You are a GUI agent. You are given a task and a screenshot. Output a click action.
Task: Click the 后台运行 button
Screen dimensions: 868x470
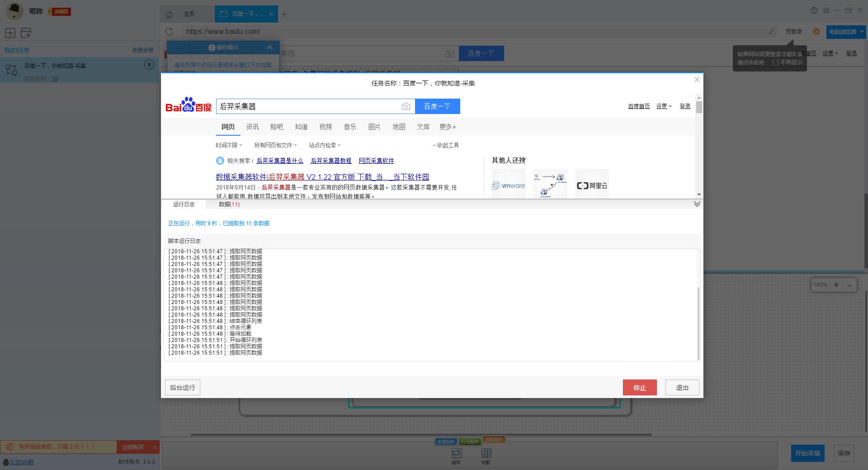coord(183,388)
